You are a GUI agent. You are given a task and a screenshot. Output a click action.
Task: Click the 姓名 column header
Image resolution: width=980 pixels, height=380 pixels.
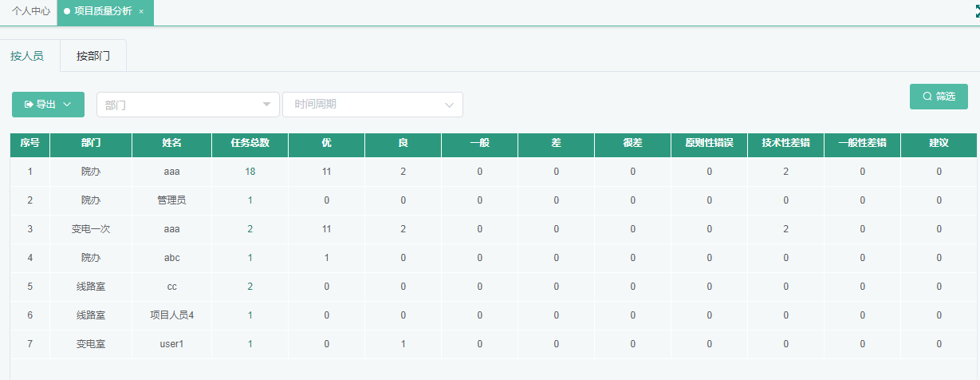[x=171, y=144]
